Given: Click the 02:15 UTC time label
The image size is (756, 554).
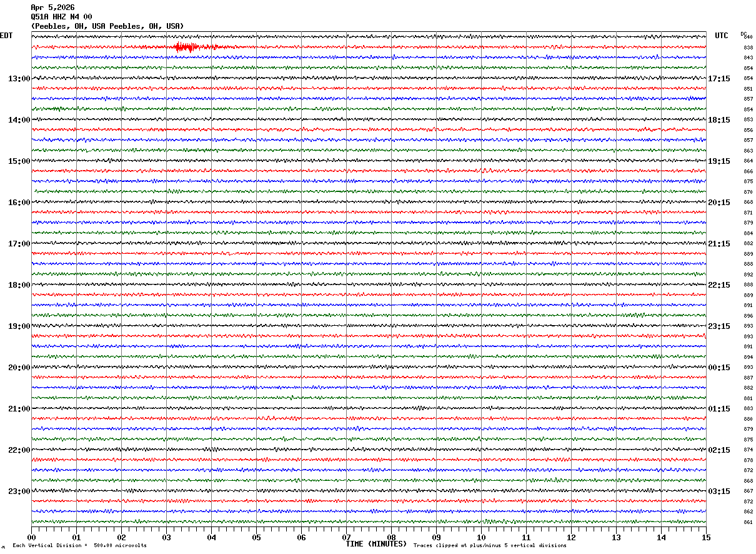Looking at the screenshot, I should click(x=719, y=450).
